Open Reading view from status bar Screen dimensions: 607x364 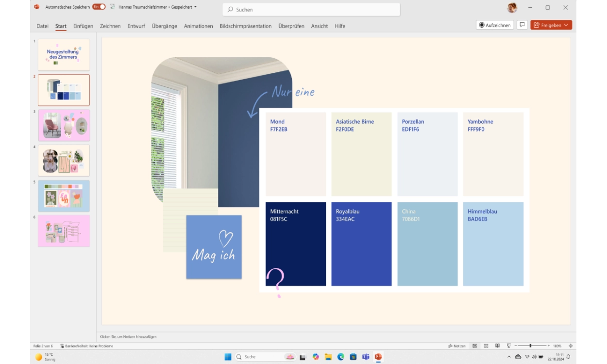[x=497, y=346]
